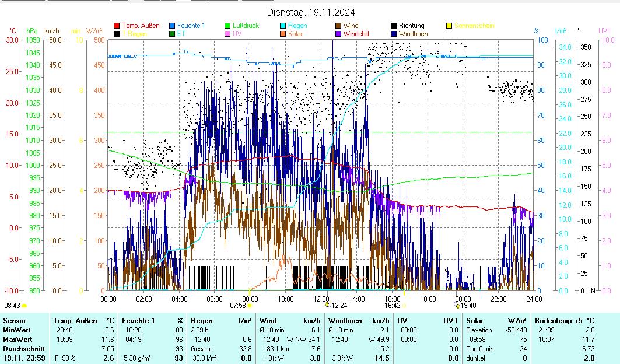Click the blue Feuchte 1 legend swatch
This screenshot has width=620, height=364.
[x=172, y=26]
